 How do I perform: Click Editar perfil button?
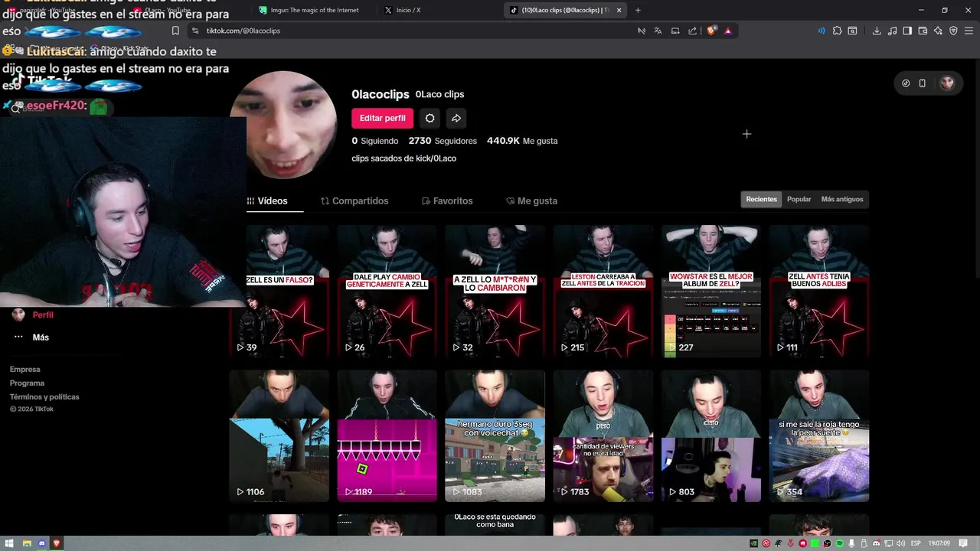click(x=382, y=118)
